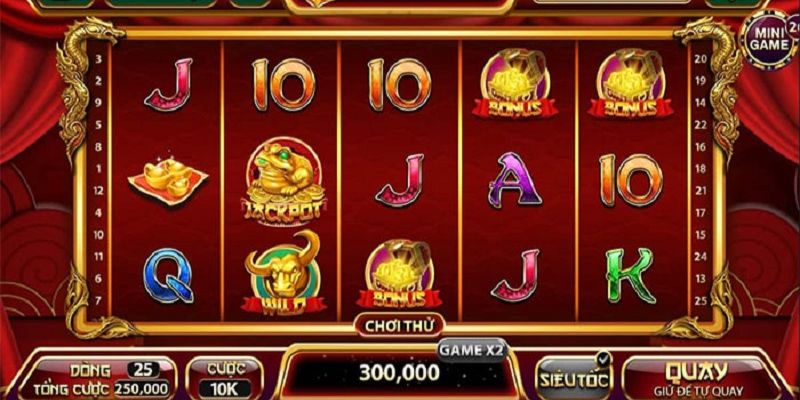Select payline number 20 on right side
This screenshot has width=800, height=400.
tap(701, 59)
